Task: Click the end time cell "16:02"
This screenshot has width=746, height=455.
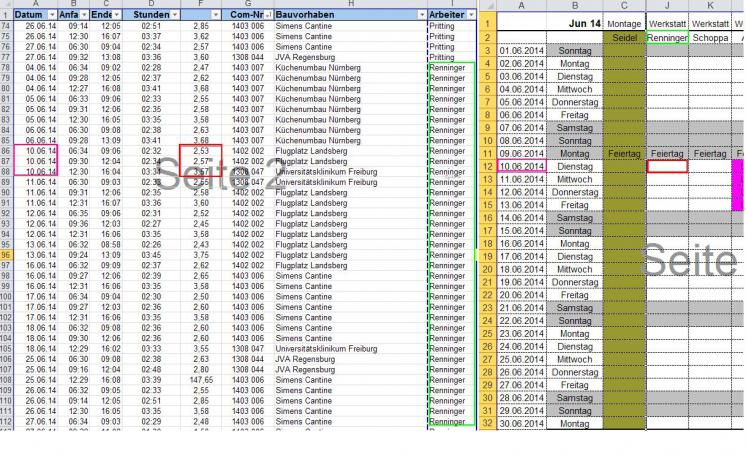Action: (x=106, y=348)
